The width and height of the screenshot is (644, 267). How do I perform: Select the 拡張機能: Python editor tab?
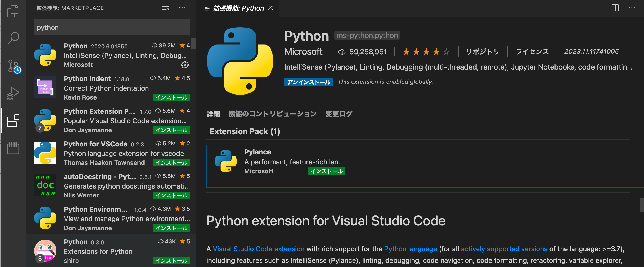(238, 8)
